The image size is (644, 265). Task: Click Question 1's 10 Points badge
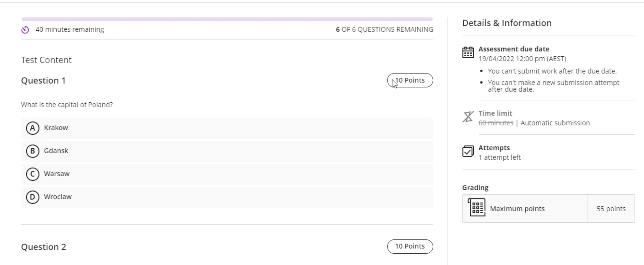410,80
